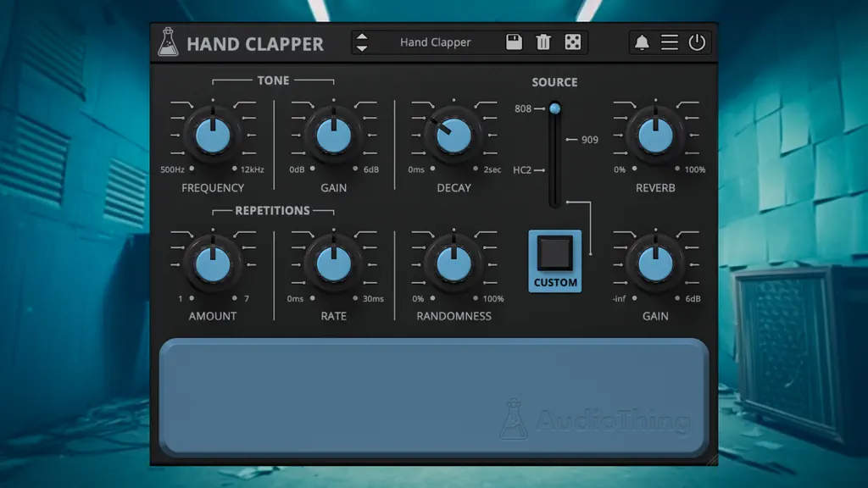Click the 0% reverb minimum label
This screenshot has width=868, height=488.
point(620,169)
